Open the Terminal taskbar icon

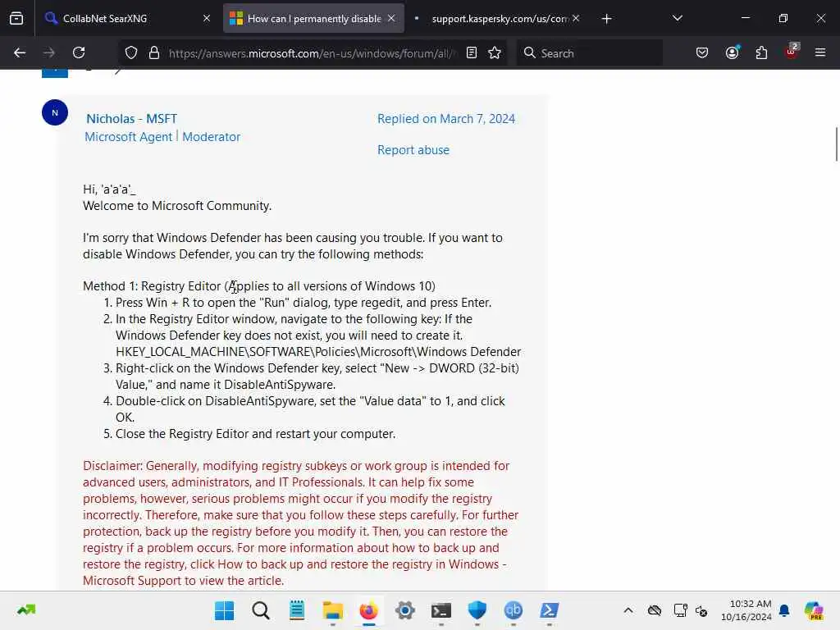coord(441,610)
